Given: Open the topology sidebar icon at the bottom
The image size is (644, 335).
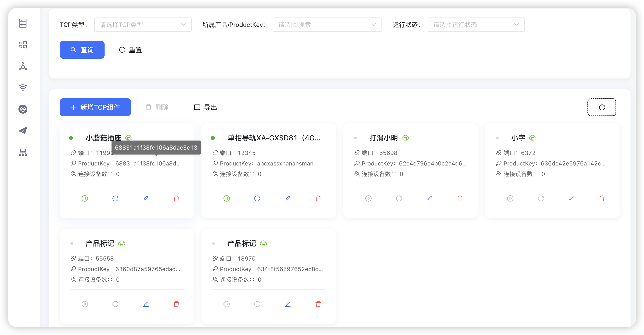Looking at the screenshot, I should click(x=23, y=152).
